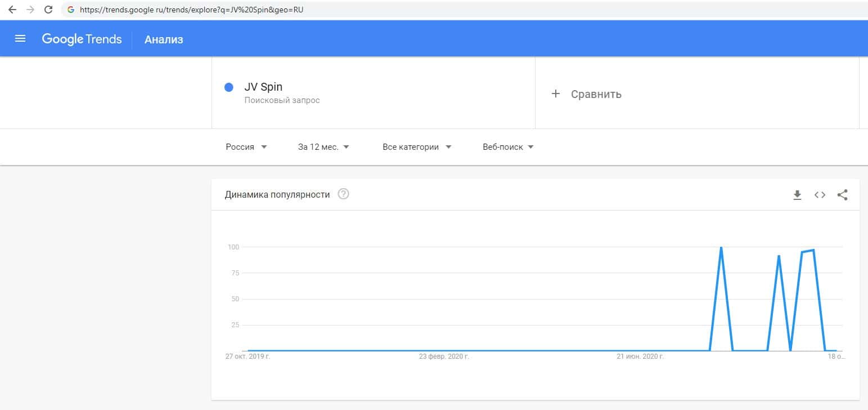Open help for Динамика популярности

point(343,194)
